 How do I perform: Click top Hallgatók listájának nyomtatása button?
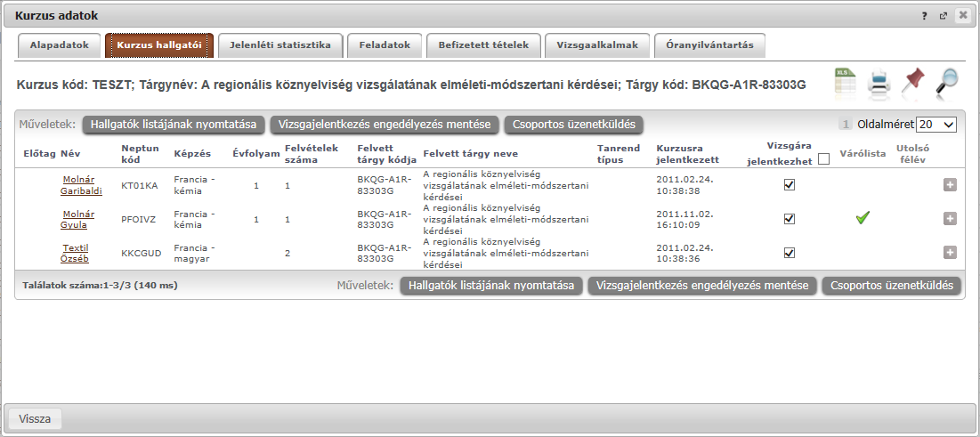coord(174,125)
